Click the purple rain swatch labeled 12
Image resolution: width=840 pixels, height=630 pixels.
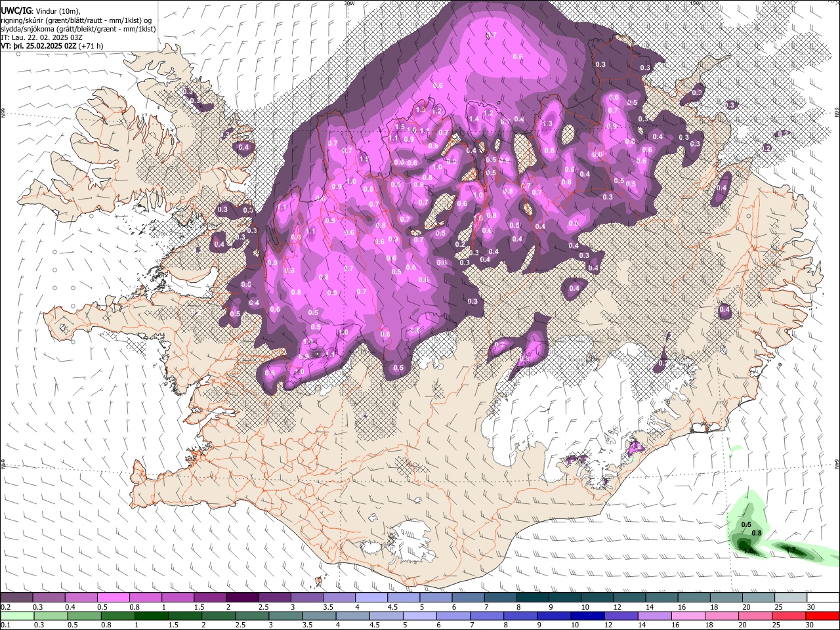pos(621,616)
